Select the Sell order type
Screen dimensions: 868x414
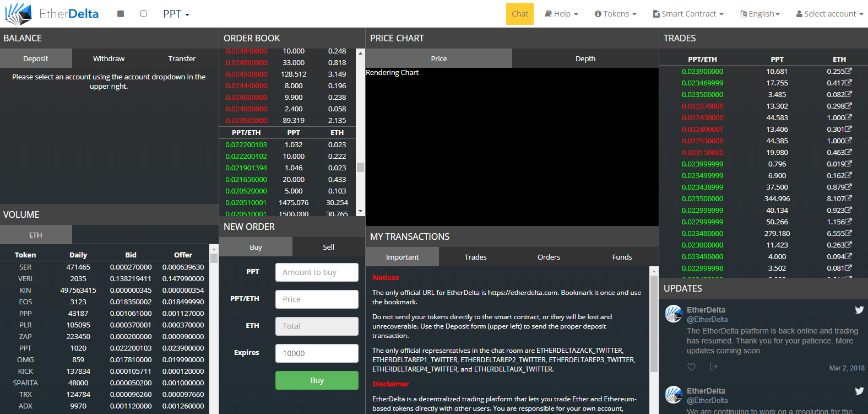coord(328,247)
